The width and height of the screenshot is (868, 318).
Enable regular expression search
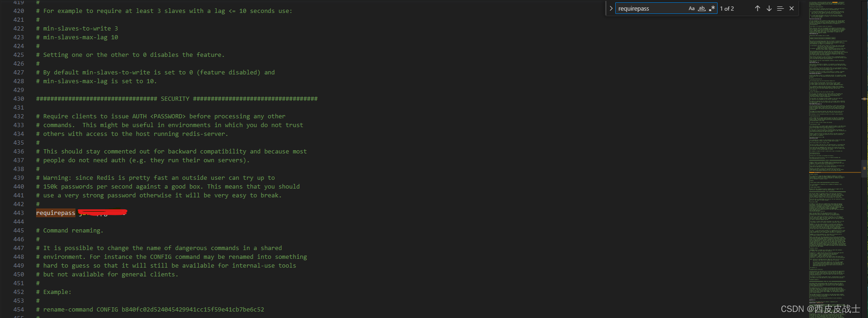point(712,8)
